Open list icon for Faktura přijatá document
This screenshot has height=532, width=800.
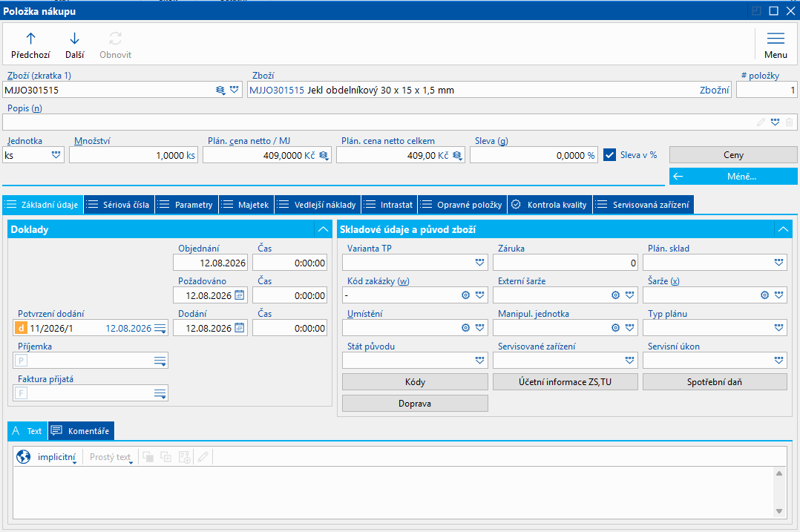160,394
